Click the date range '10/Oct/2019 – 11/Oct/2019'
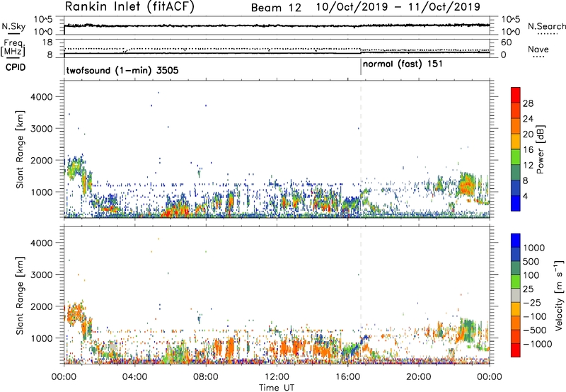The height and width of the screenshot is (392, 566). click(x=398, y=7)
